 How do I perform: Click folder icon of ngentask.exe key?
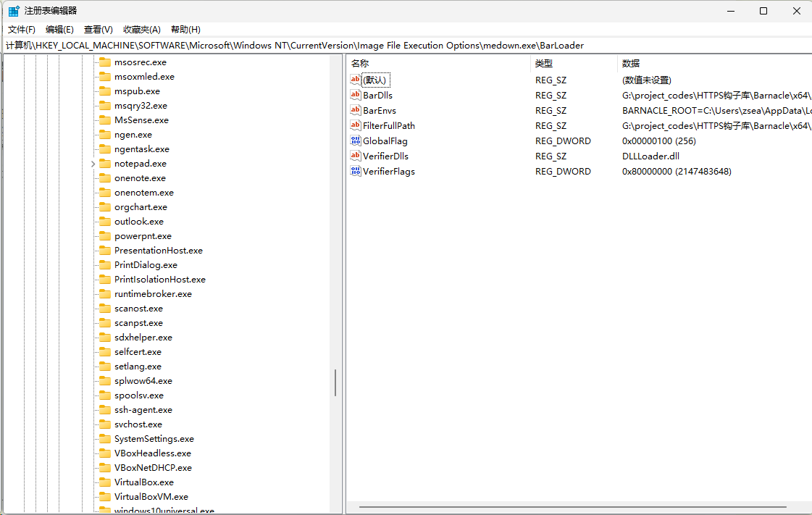click(x=105, y=149)
